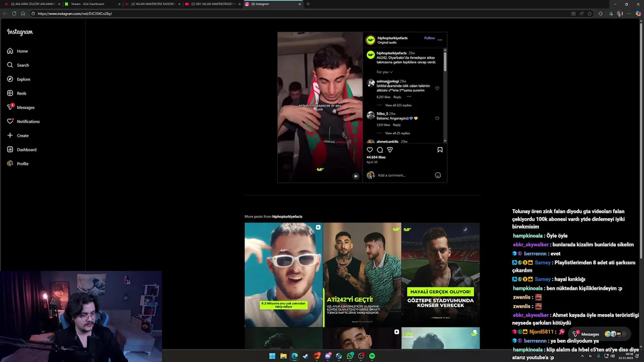This screenshot has height=362, width=644.
Task: Open the Home icon in Instagram sidebar
Action: tap(10, 51)
